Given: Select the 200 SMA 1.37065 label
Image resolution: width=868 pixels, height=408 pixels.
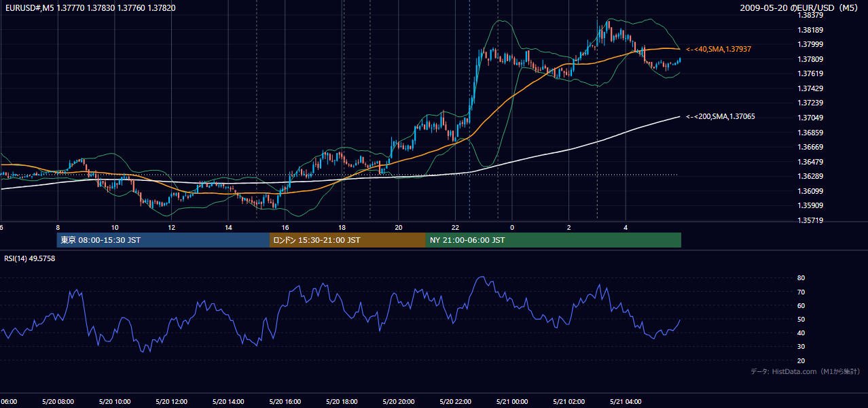Looking at the screenshot, I should coord(721,116).
